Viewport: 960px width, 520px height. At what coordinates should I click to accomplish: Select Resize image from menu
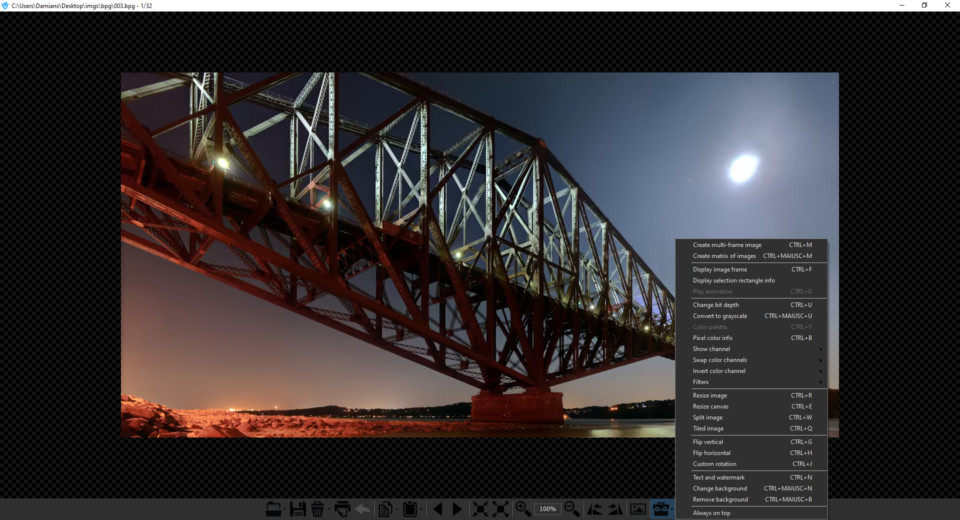pyautogui.click(x=710, y=395)
